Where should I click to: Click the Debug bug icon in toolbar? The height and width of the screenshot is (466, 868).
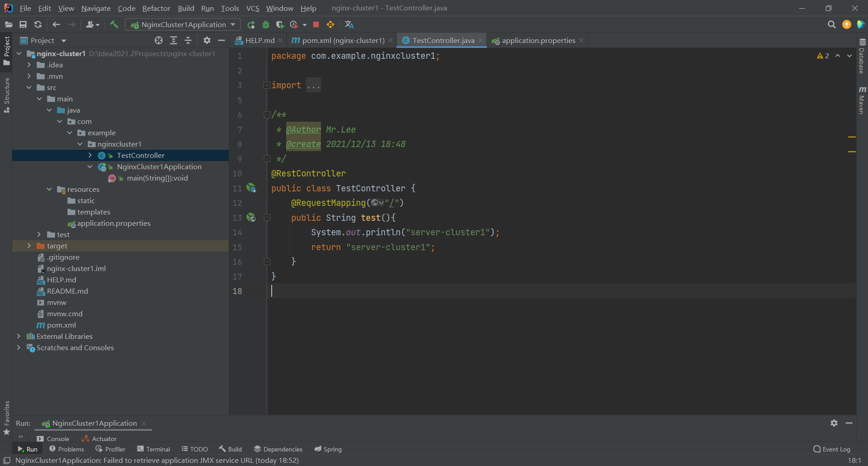266,24
